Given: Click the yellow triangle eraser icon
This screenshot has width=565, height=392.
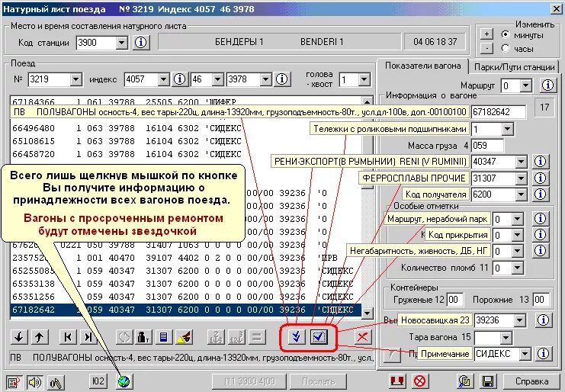Looking at the screenshot, I should pos(184,337).
